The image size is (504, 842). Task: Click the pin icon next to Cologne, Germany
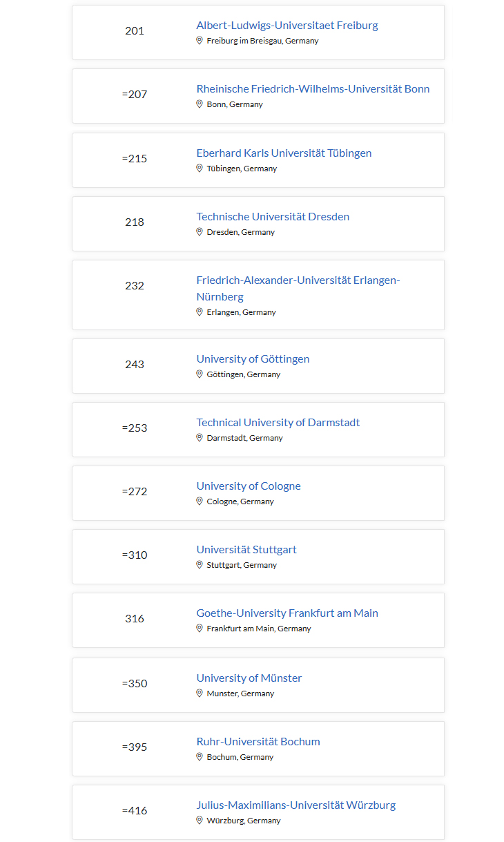pyautogui.click(x=200, y=501)
